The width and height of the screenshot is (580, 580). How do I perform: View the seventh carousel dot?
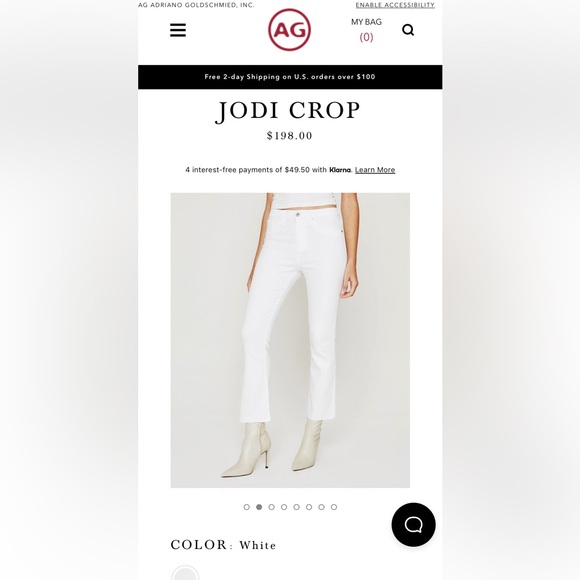point(321,507)
